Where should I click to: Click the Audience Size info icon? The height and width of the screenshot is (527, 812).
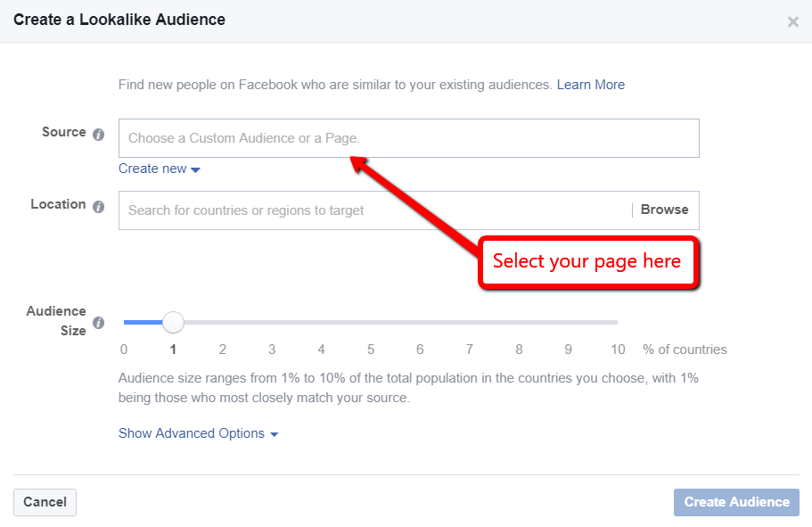[98, 323]
